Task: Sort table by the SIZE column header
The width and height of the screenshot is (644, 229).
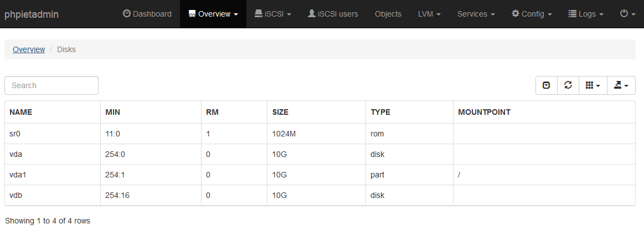Action: (x=316, y=112)
